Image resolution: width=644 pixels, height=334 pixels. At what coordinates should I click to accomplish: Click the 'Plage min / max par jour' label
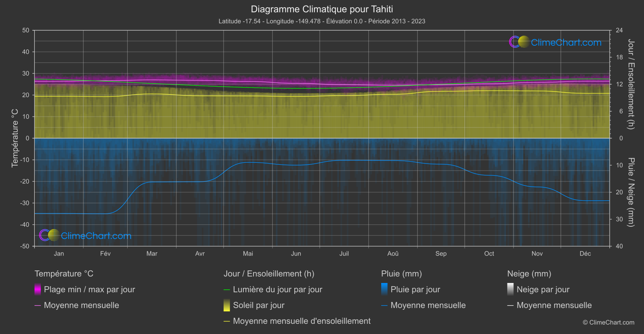tap(89, 289)
